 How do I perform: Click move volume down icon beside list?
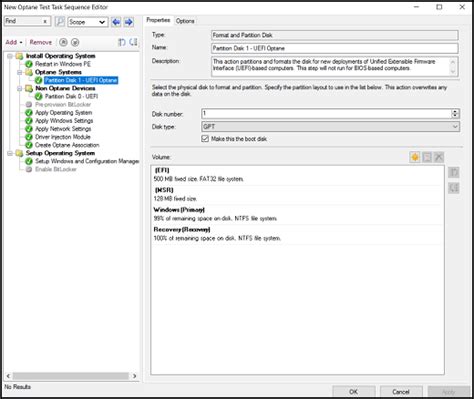coord(454,188)
